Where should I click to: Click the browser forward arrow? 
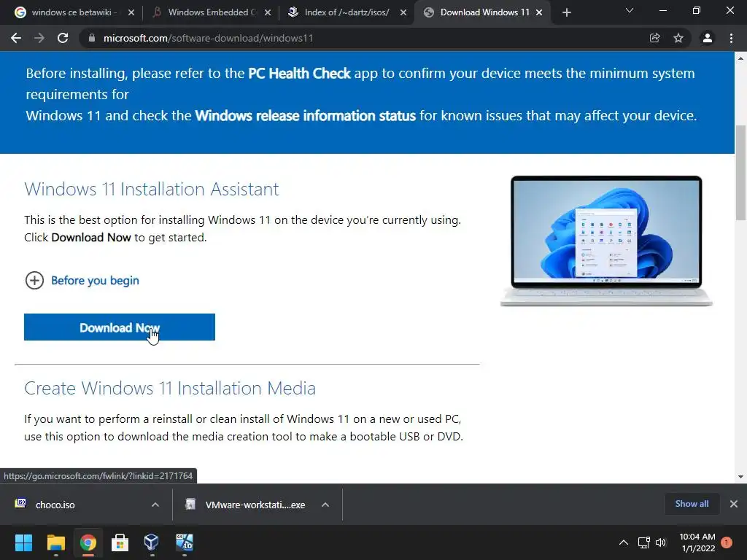coord(39,38)
